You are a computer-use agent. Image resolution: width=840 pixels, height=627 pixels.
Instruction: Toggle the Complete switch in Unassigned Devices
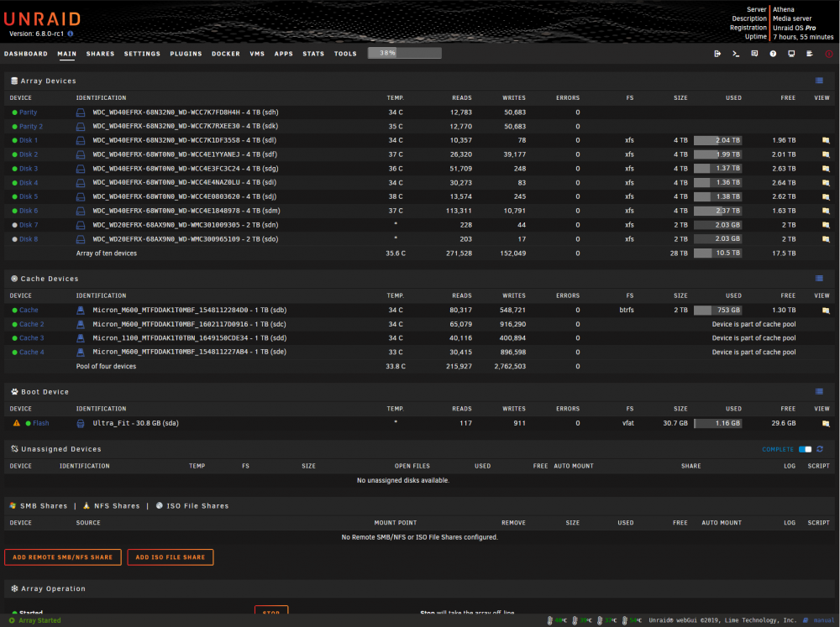click(x=806, y=449)
